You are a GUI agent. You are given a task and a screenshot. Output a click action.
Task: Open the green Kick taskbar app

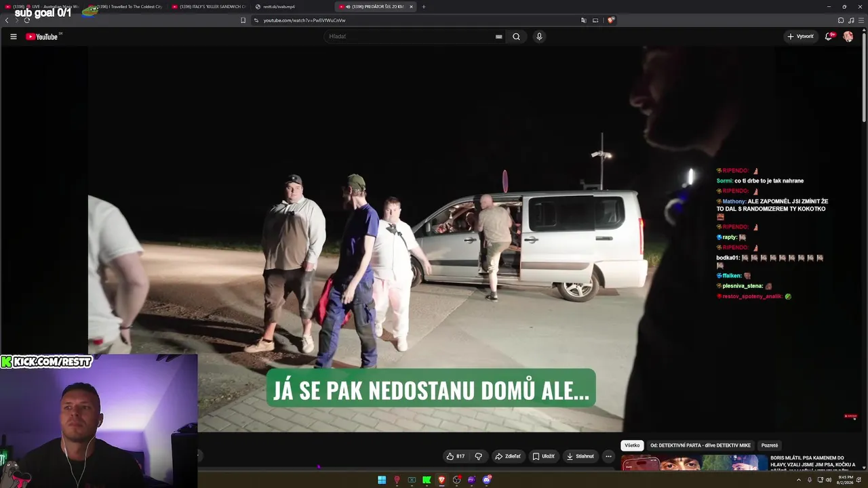pos(427,480)
